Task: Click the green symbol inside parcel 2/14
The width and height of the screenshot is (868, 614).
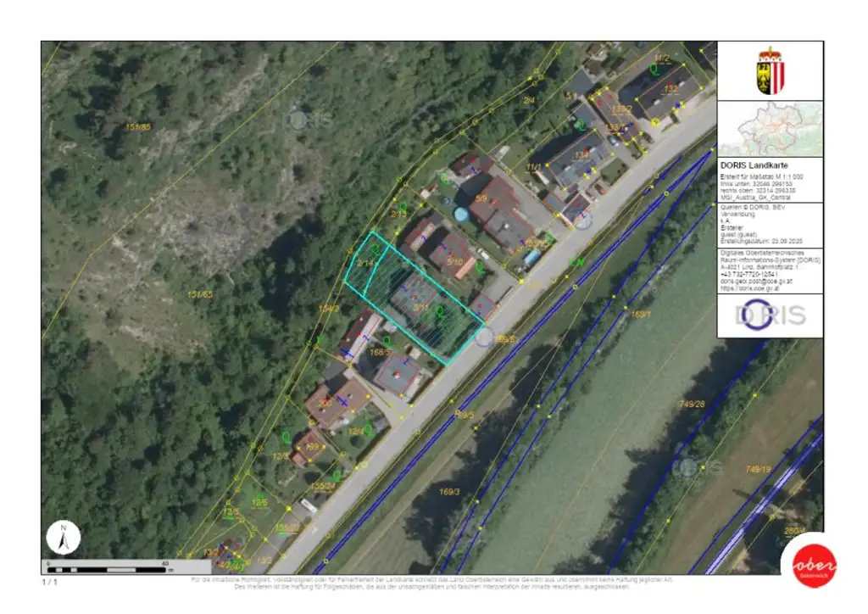Action: pyautogui.click(x=375, y=249)
